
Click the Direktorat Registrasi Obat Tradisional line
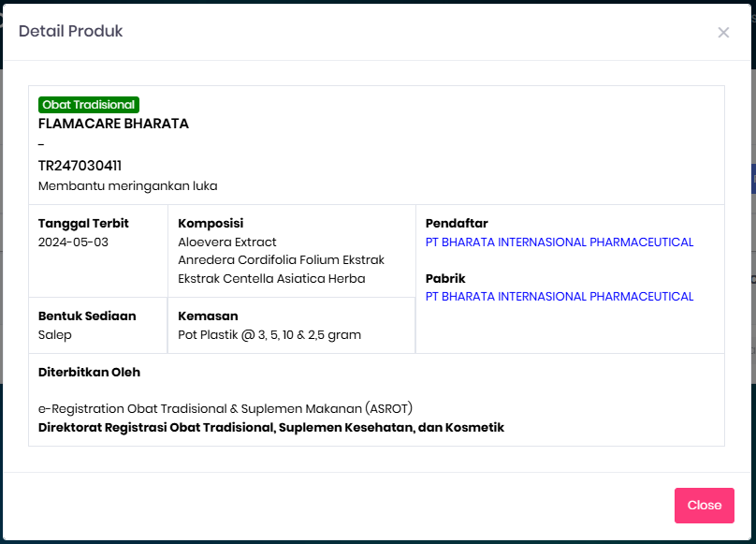[x=271, y=428]
